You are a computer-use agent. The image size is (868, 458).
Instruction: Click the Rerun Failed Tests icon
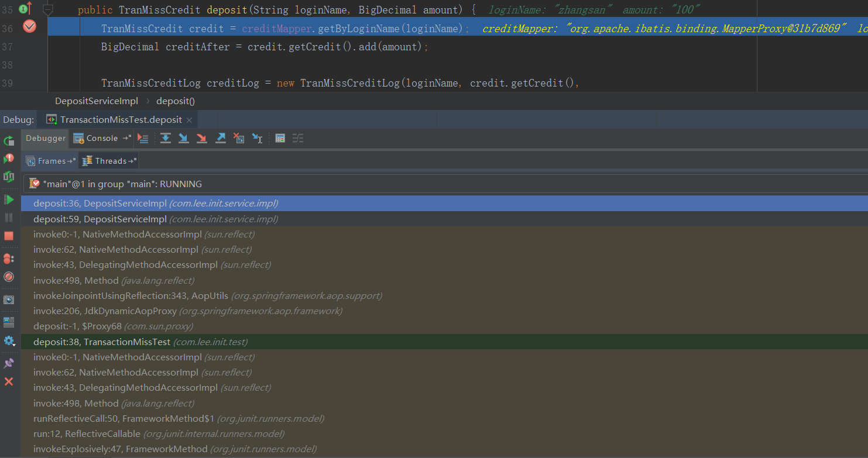click(x=9, y=159)
